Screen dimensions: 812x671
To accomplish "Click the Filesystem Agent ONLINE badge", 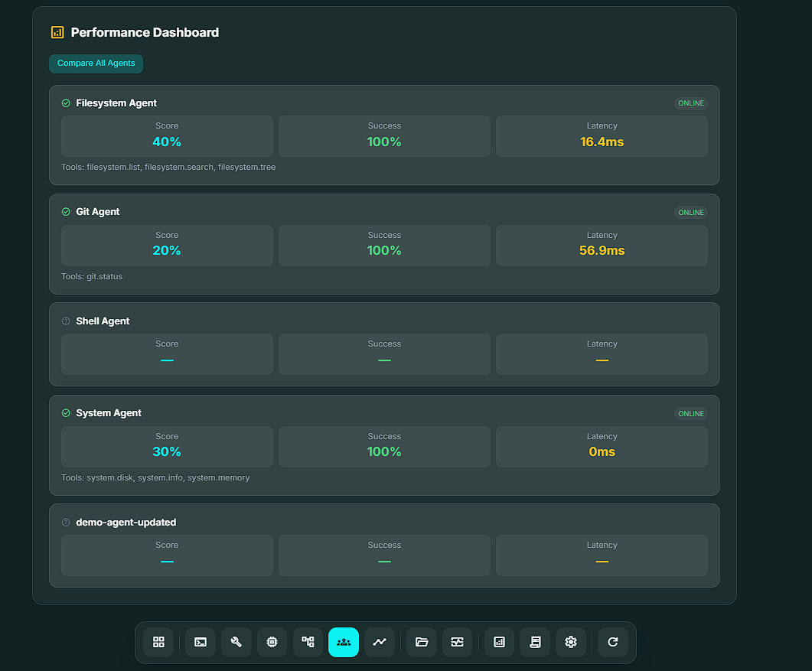I will click(x=690, y=103).
